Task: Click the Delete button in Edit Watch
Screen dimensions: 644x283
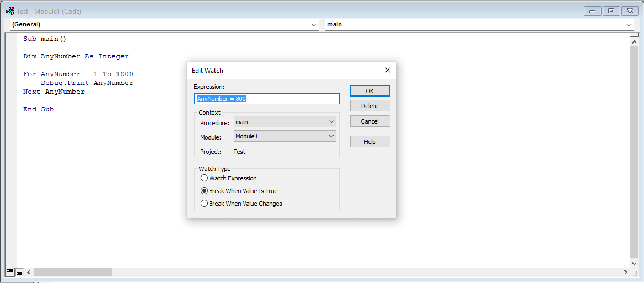Action: click(x=370, y=106)
